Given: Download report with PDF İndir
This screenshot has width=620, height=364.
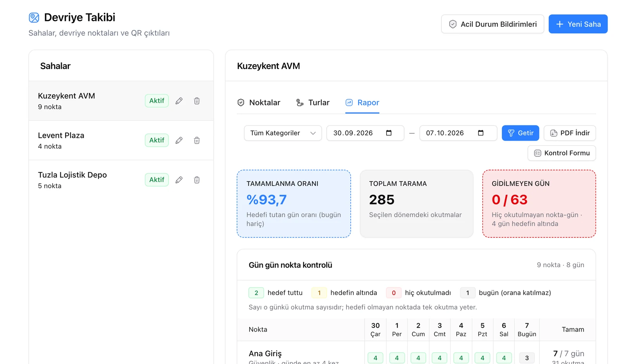Looking at the screenshot, I should click(570, 133).
